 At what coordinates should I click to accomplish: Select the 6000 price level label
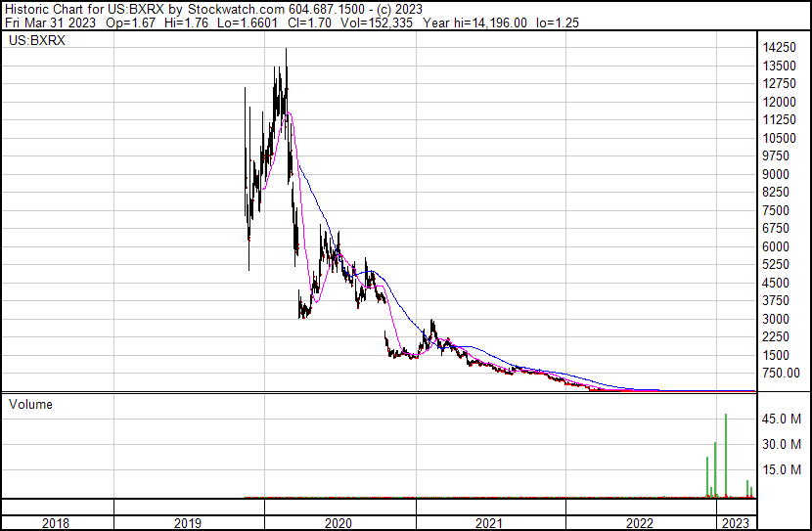coord(776,246)
